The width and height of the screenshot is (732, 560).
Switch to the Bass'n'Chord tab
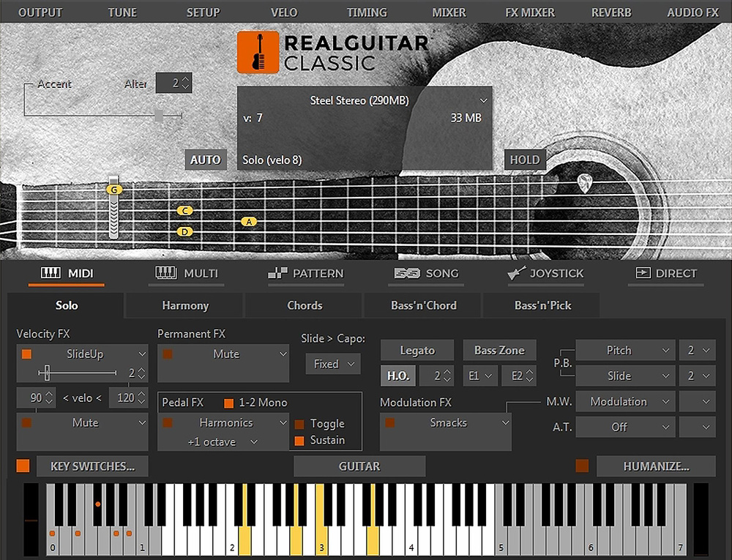coord(423,306)
